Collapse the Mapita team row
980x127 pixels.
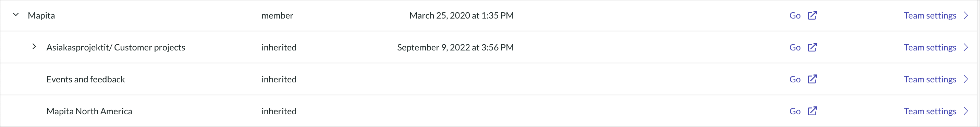pyautogui.click(x=16, y=14)
